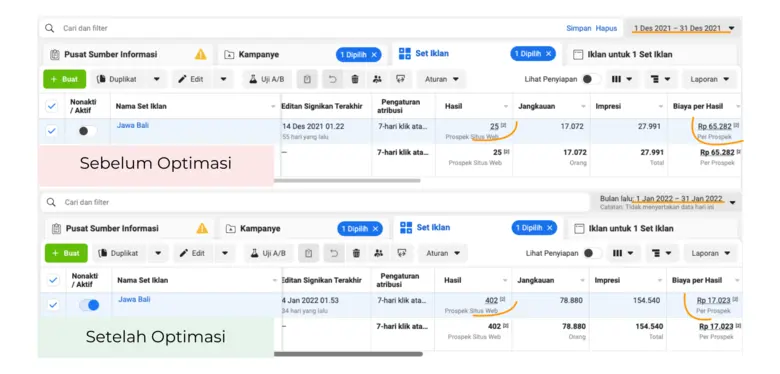Open Laporan dropdown in Setelah Optimasi toolbar
This screenshot has width=780, height=374.
coord(711,253)
